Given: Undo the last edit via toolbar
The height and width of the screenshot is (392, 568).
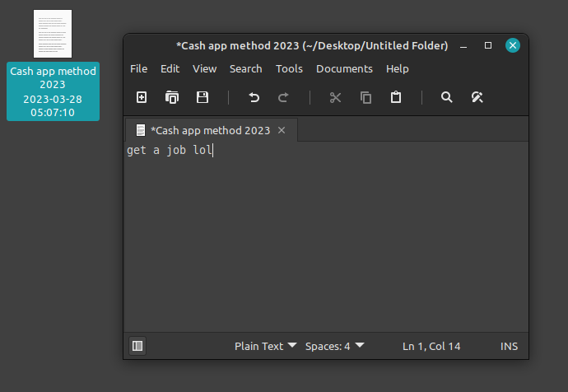Looking at the screenshot, I should click(254, 97).
